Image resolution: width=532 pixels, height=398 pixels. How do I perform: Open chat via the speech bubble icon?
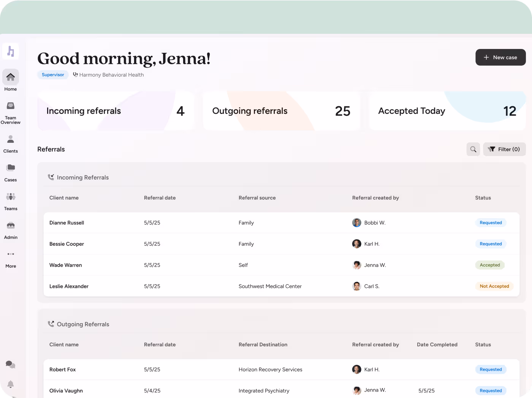point(10,365)
